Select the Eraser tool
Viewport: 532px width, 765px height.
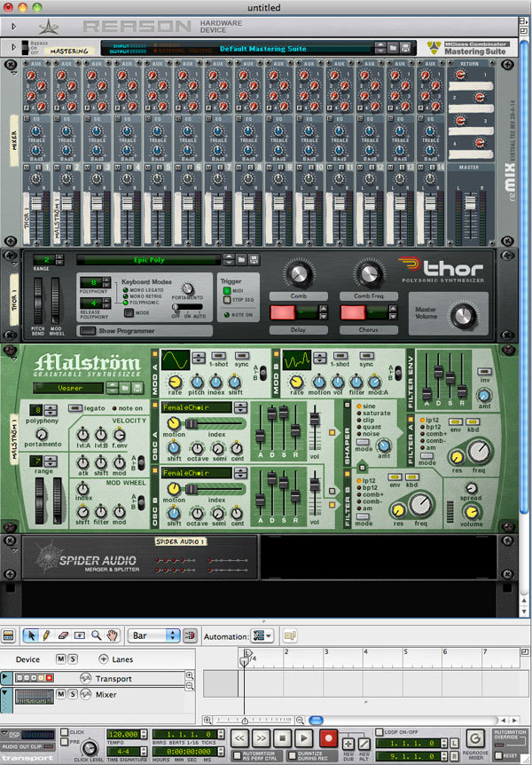(x=63, y=635)
